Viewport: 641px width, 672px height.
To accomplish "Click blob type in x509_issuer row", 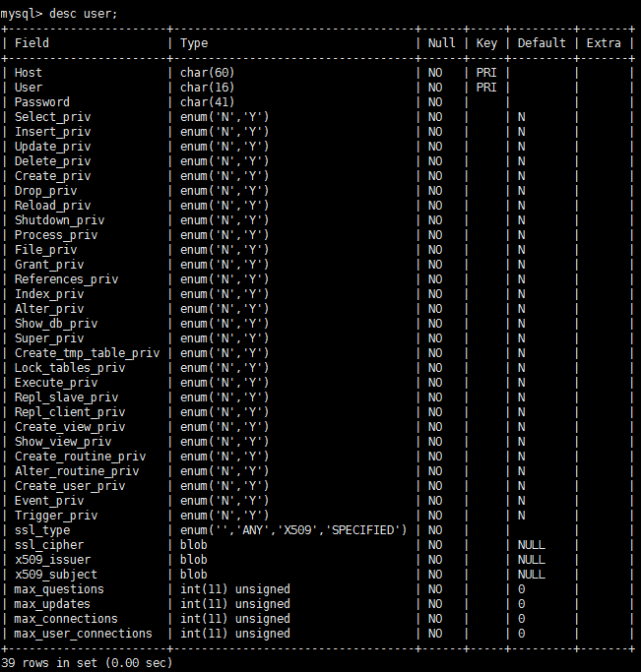I will tap(194, 560).
